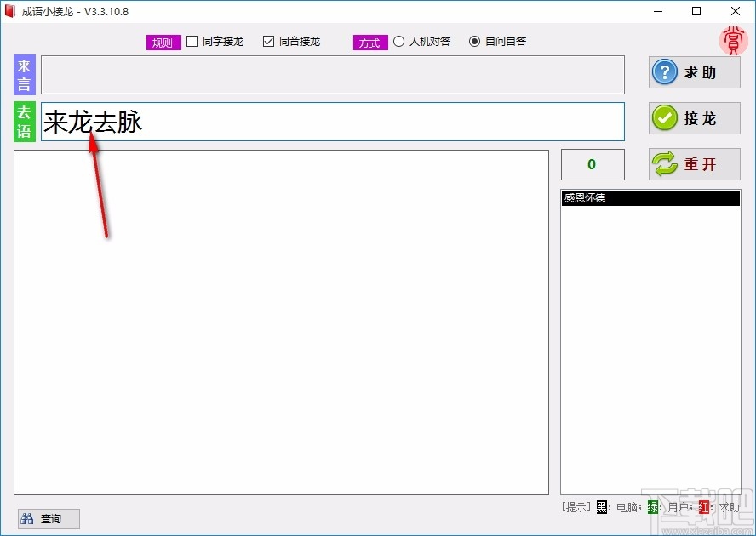The width and height of the screenshot is (756, 536).
Task: Click the 查询 button at the bottom left
Action: [48, 518]
